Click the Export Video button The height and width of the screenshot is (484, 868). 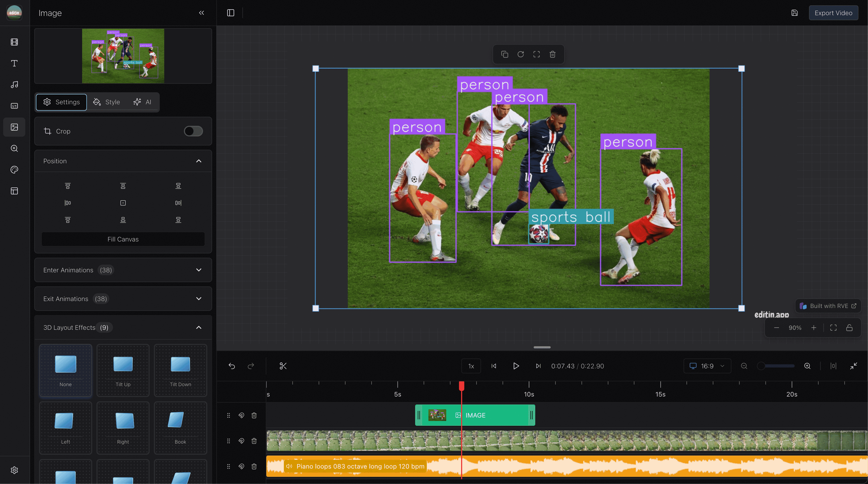pos(833,13)
